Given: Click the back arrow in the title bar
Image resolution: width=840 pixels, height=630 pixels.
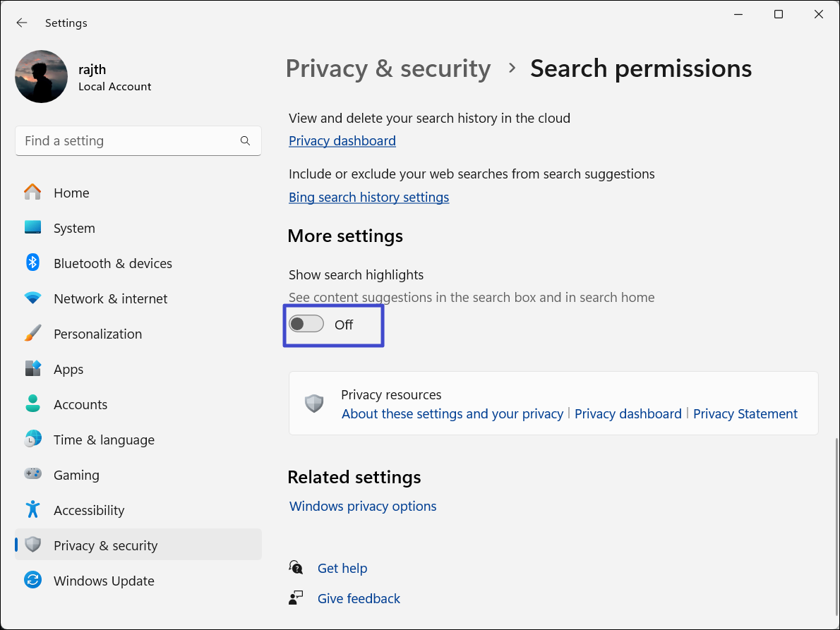Looking at the screenshot, I should 22,23.
